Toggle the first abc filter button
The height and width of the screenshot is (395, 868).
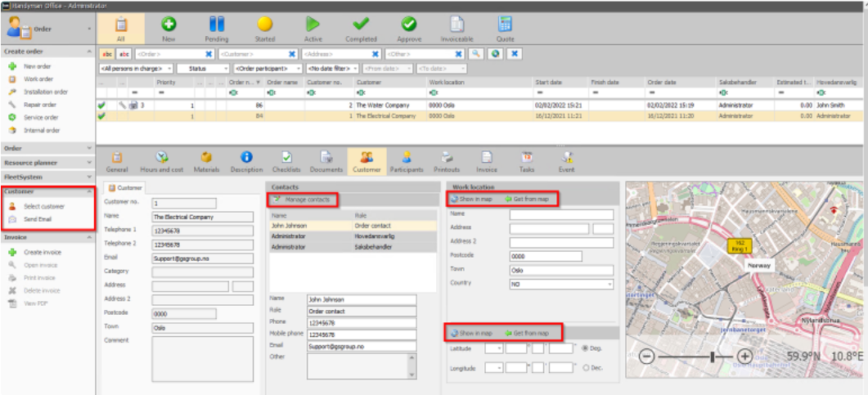106,54
